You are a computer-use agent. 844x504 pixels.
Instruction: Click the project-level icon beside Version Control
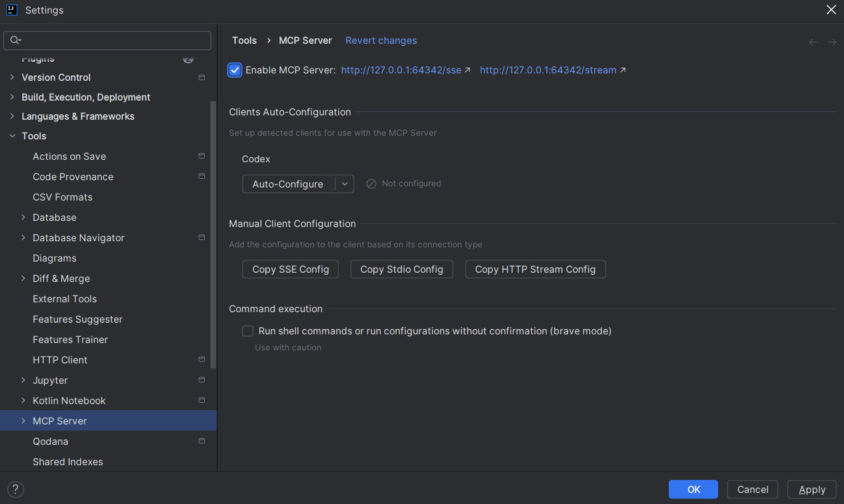point(202,78)
